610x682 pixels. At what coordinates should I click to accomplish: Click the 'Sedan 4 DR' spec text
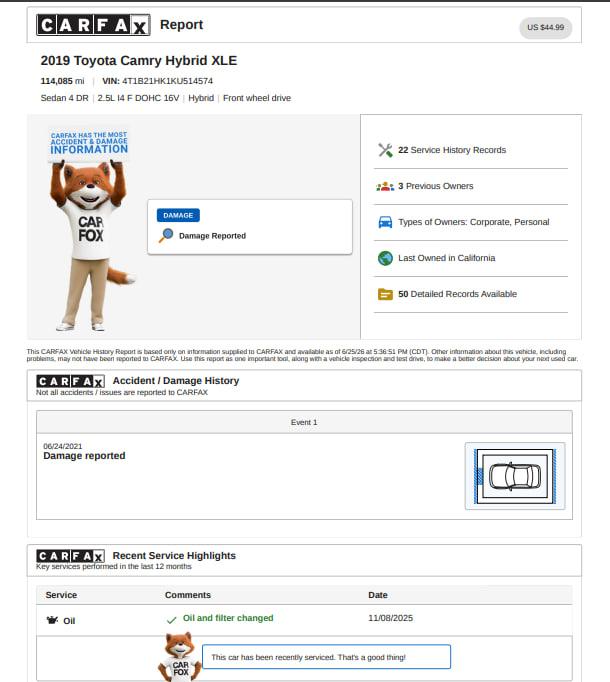(64, 98)
